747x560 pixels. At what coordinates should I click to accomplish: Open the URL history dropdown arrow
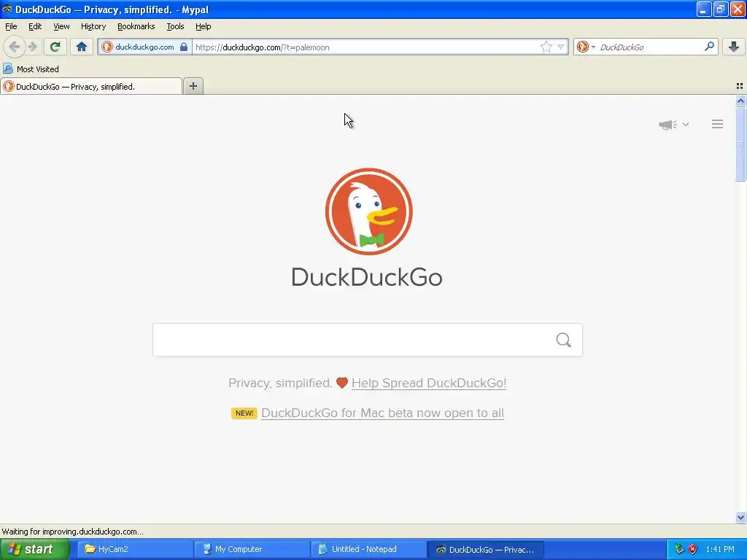pos(561,47)
